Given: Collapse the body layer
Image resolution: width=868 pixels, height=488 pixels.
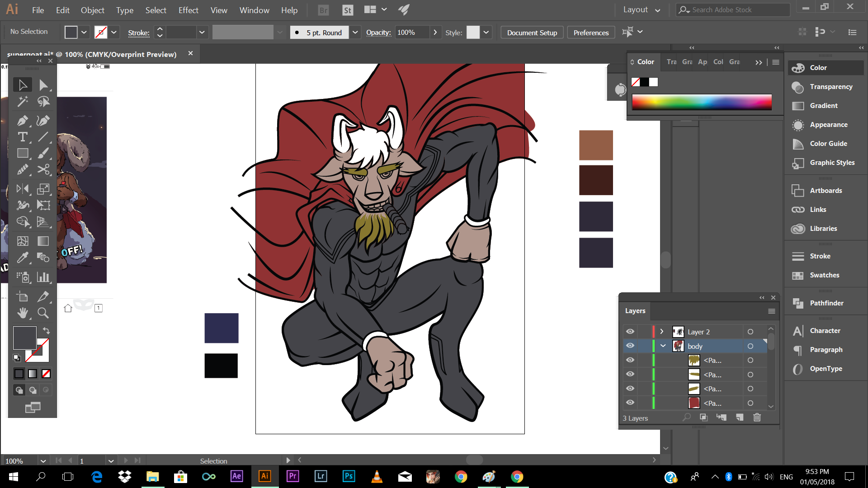Looking at the screenshot, I should (x=663, y=346).
